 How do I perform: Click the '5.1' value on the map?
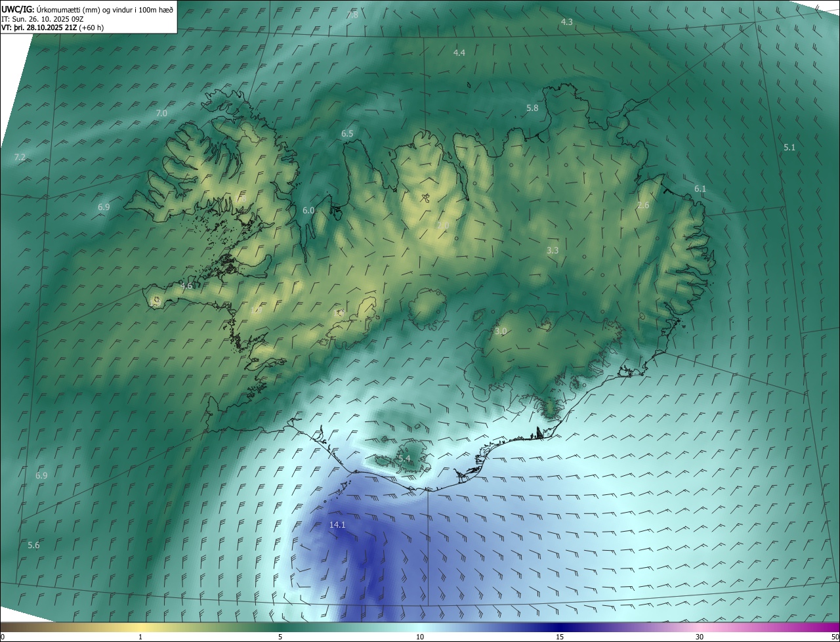(x=789, y=148)
